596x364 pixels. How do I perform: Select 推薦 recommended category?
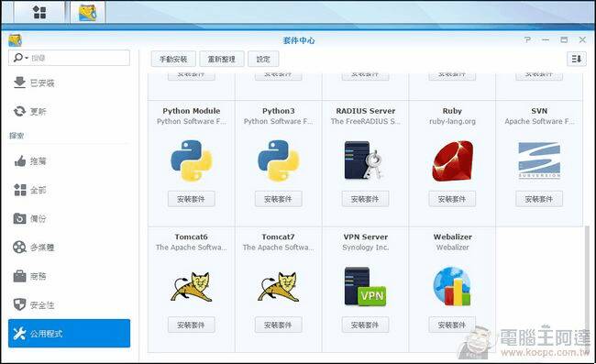point(69,161)
